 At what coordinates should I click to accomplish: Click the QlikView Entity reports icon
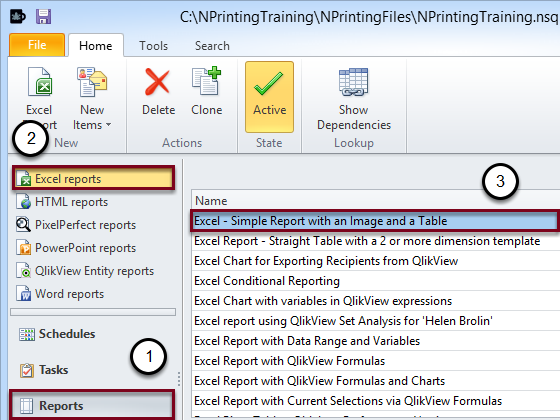(x=24, y=270)
